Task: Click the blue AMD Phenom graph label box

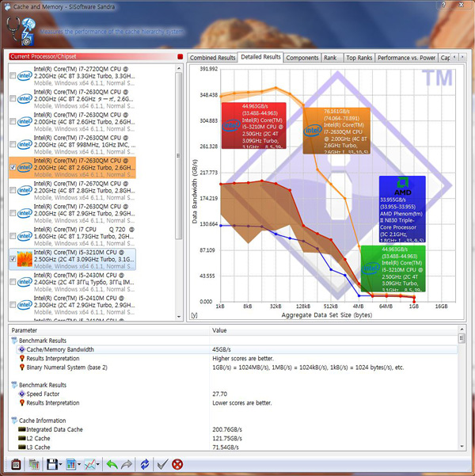Action: (x=402, y=209)
